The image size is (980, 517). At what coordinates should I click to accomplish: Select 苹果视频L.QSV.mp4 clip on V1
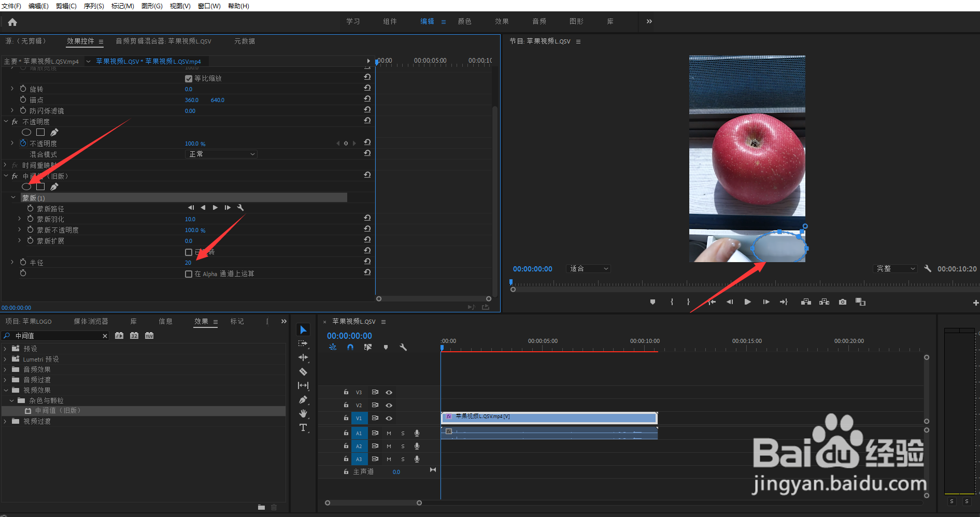[x=549, y=417]
